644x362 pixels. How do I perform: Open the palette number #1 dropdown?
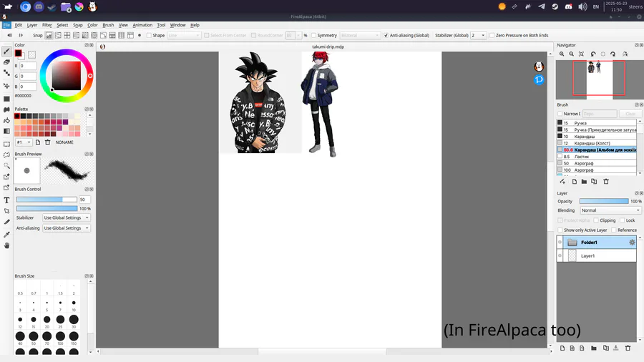click(24, 142)
